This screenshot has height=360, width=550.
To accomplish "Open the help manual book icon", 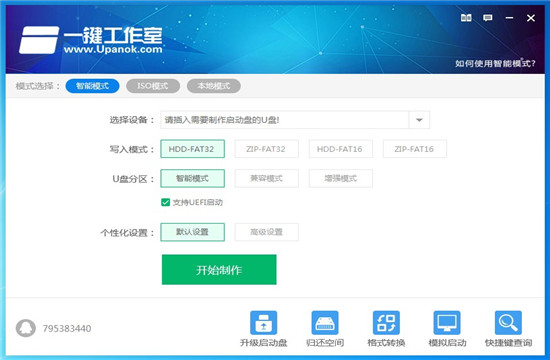I will [466, 18].
